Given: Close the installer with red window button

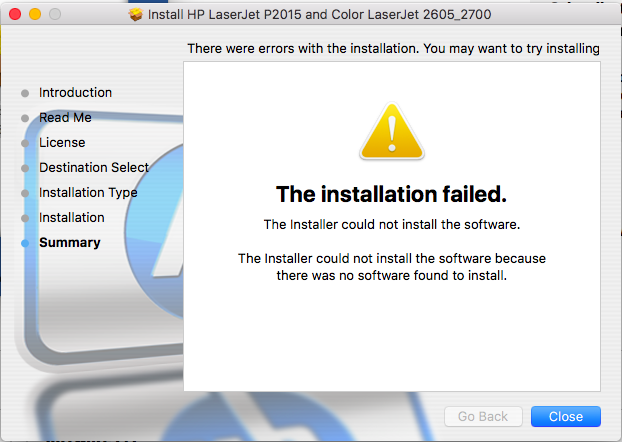Looking at the screenshot, I should coord(15,14).
